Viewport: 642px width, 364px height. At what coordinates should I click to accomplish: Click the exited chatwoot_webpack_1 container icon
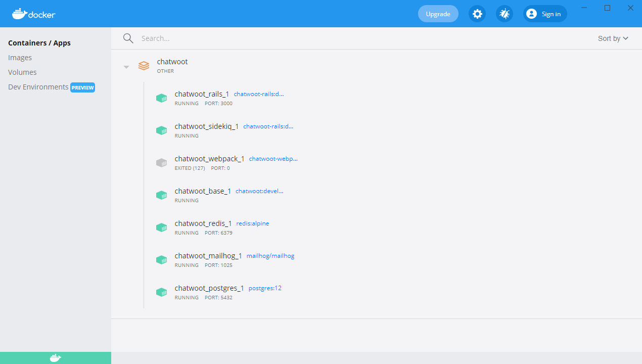(x=161, y=162)
